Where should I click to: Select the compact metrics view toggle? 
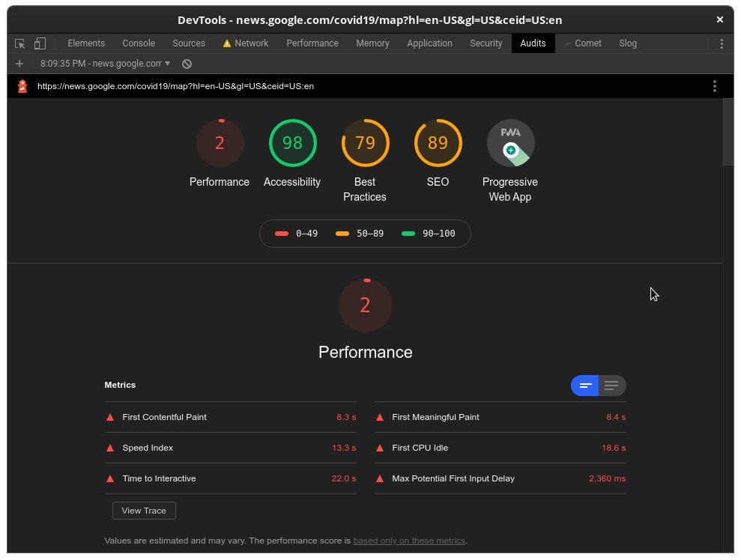[x=585, y=386]
